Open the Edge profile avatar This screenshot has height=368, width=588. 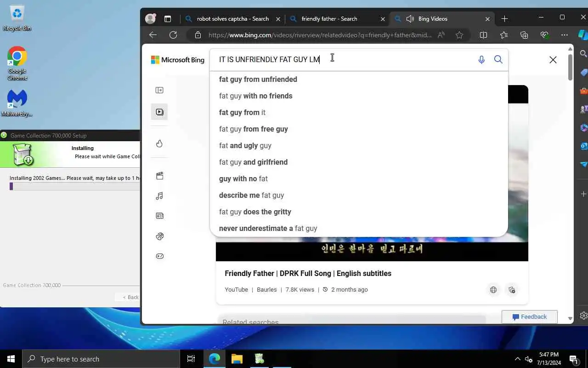tap(150, 19)
